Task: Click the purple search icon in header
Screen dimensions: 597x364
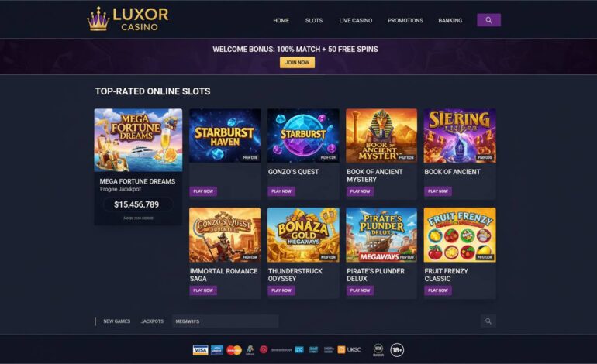Action: 488,20
